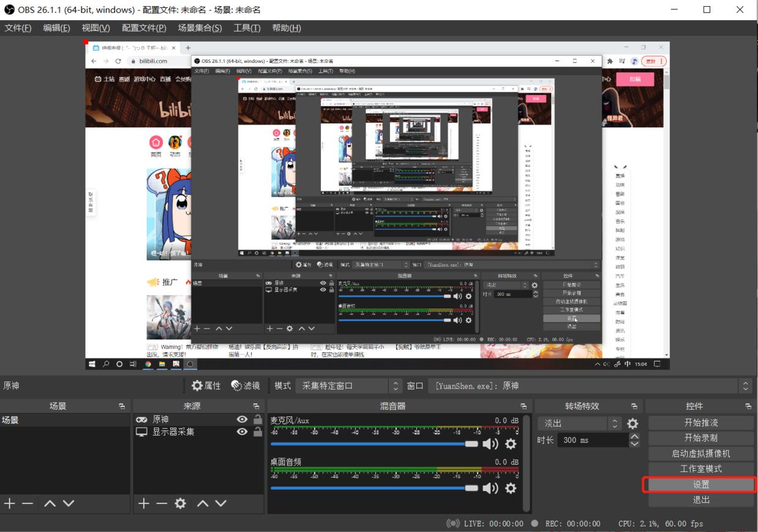This screenshot has height=532, width=758.
Task: Click the 设置 button
Action: [x=701, y=484]
